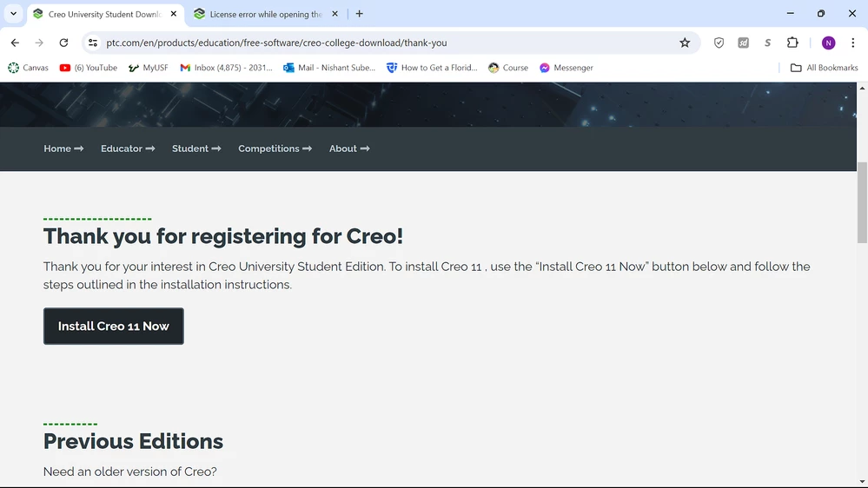The height and width of the screenshot is (488, 868).
Task: Open About navigation item
Action: (x=349, y=148)
